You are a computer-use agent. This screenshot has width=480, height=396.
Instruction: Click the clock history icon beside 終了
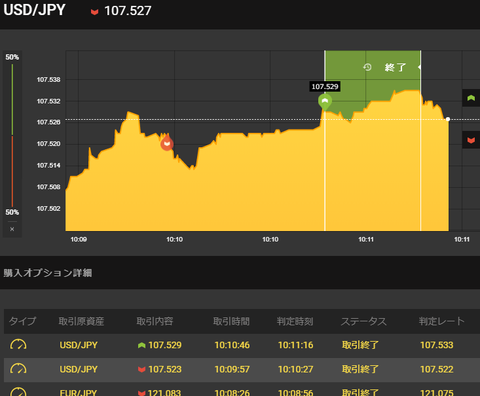tap(367, 67)
